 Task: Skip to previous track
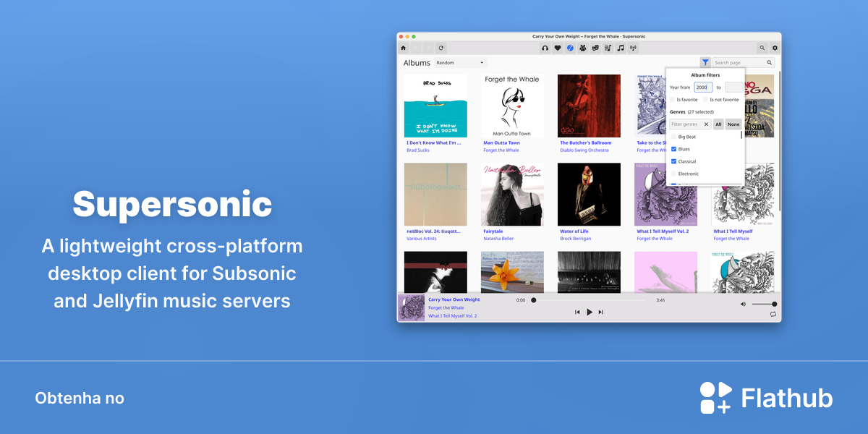click(577, 312)
